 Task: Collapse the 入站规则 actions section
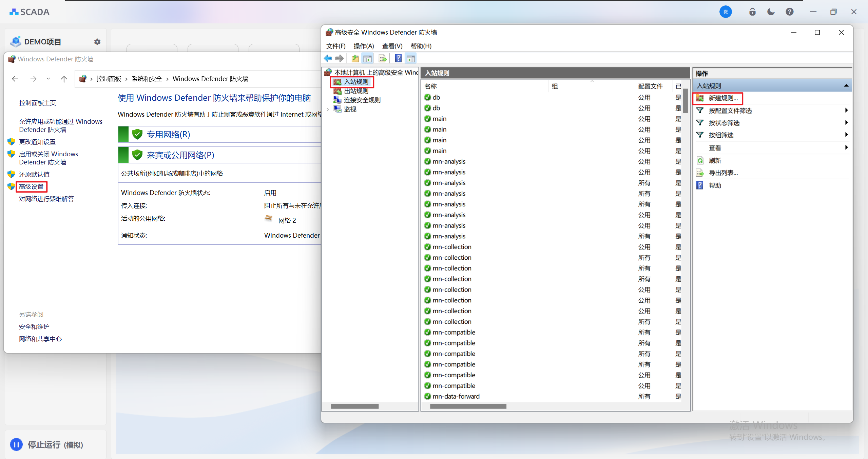click(846, 86)
